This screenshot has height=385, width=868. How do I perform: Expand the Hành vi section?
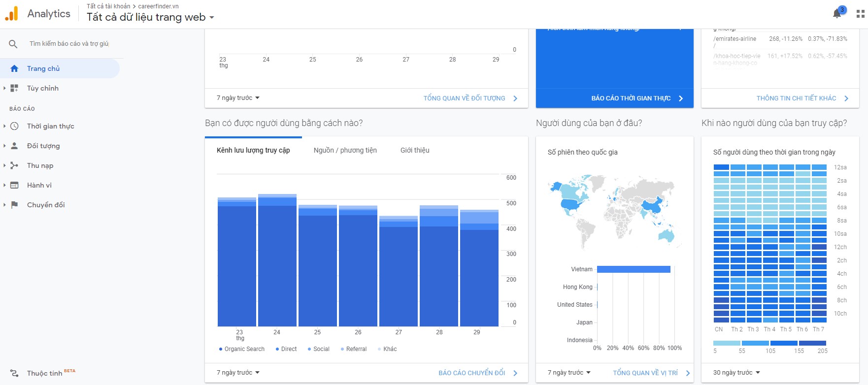(4, 185)
